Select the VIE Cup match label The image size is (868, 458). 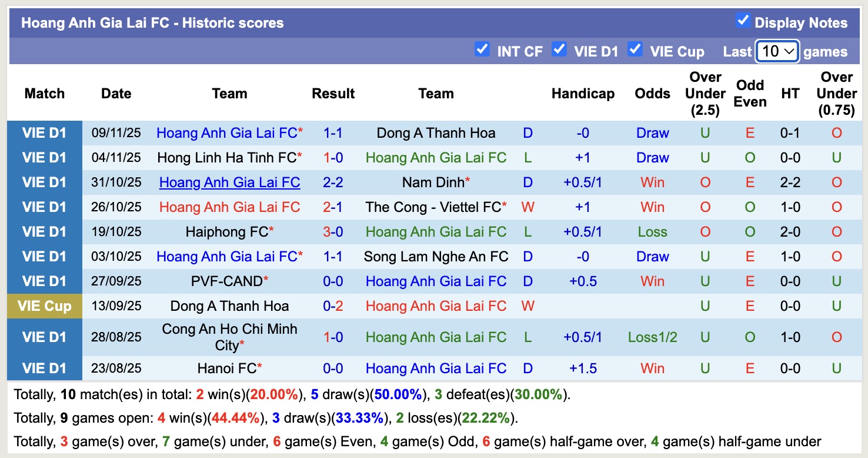tap(45, 306)
